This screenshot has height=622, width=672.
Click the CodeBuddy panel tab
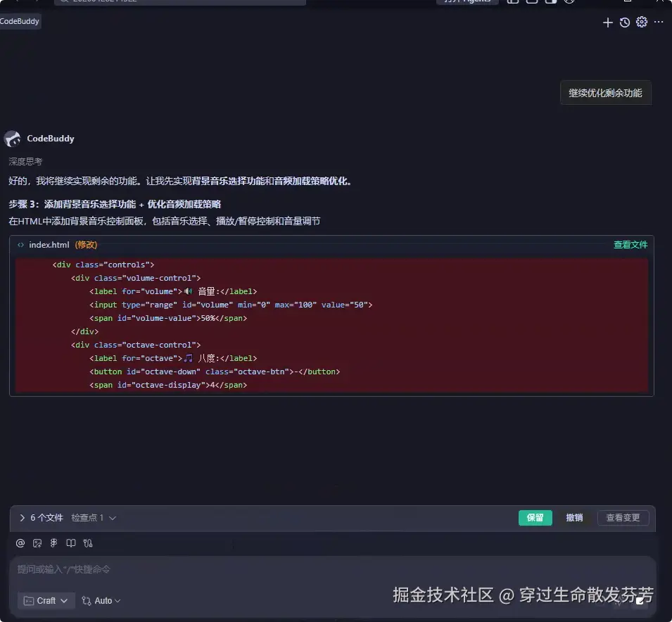point(20,21)
